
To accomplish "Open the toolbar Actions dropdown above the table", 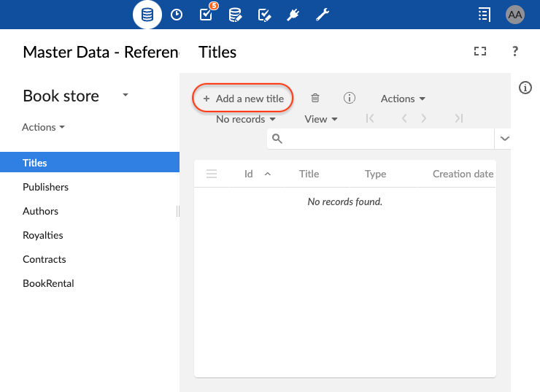I will tap(403, 99).
